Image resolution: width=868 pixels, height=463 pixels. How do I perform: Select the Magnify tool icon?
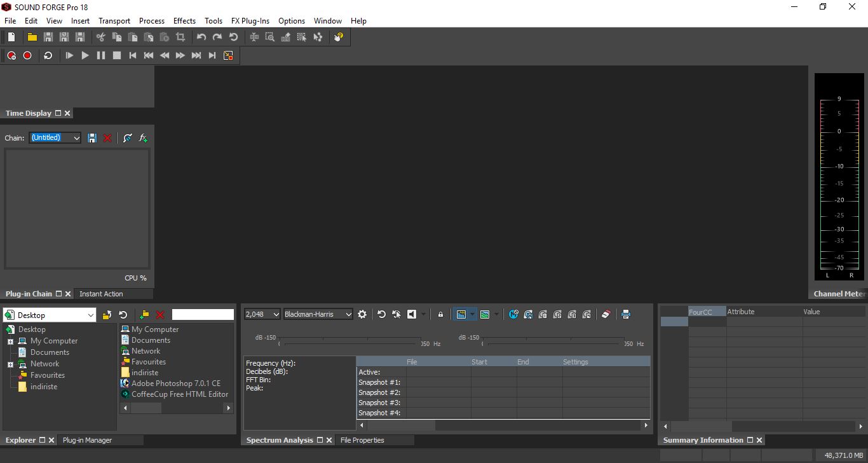coord(270,37)
